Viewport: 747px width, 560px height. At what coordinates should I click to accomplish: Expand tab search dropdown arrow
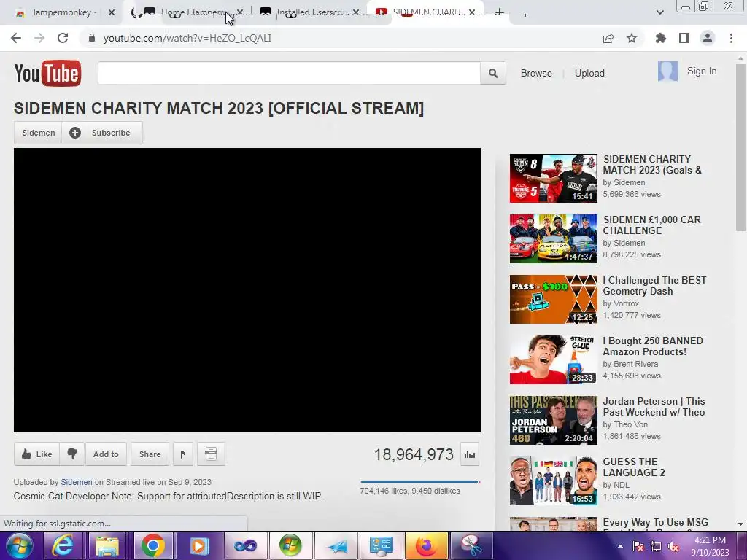(659, 12)
